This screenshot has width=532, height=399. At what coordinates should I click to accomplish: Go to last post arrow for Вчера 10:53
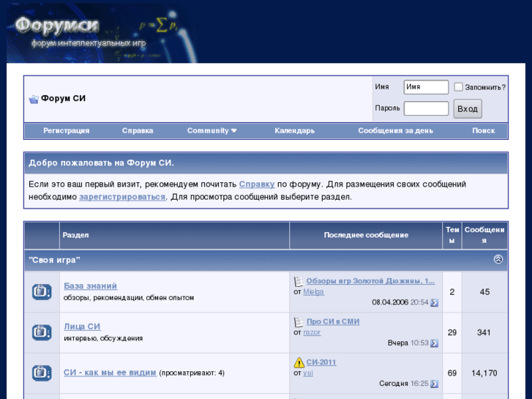434,343
